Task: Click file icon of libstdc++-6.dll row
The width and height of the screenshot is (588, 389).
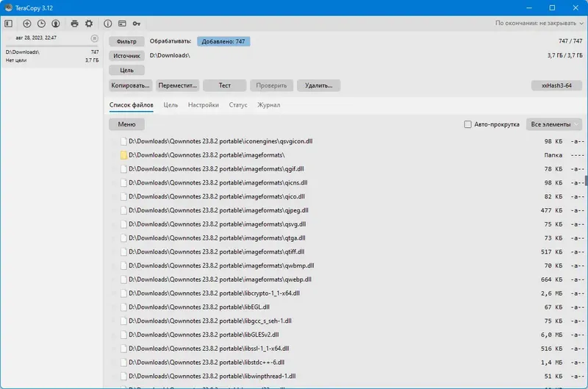Action: [123, 363]
